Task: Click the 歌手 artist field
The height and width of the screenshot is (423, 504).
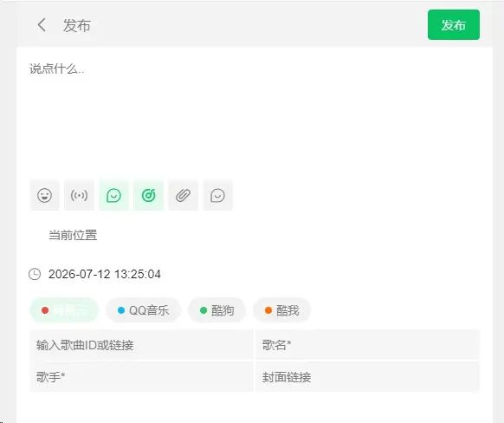Action: [141, 377]
